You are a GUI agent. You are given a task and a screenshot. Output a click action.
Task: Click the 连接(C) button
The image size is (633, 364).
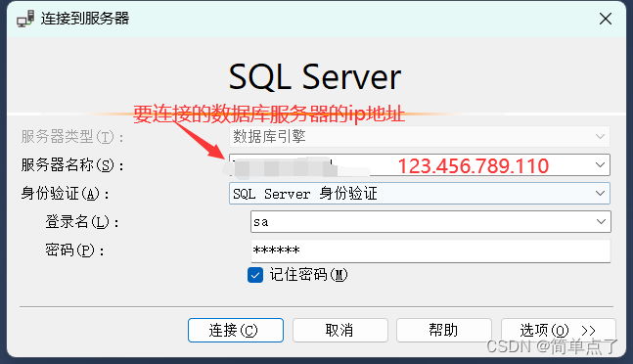(x=236, y=330)
